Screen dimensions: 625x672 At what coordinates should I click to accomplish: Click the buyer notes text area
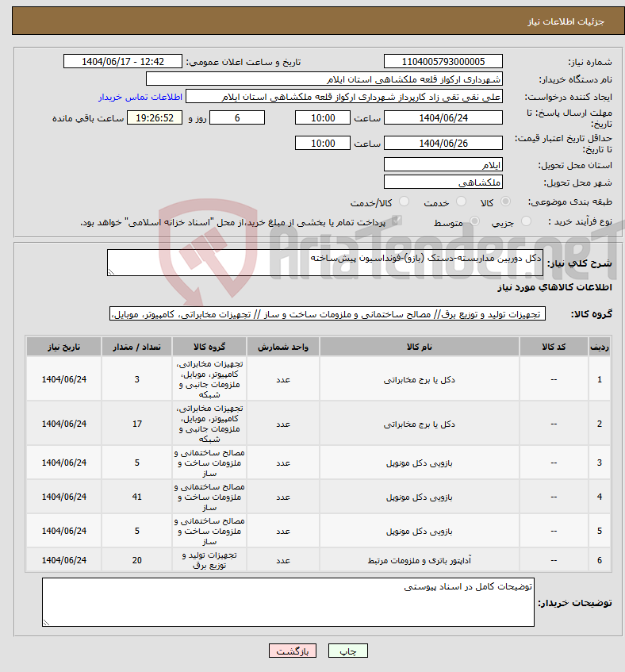(x=288, y=602)
